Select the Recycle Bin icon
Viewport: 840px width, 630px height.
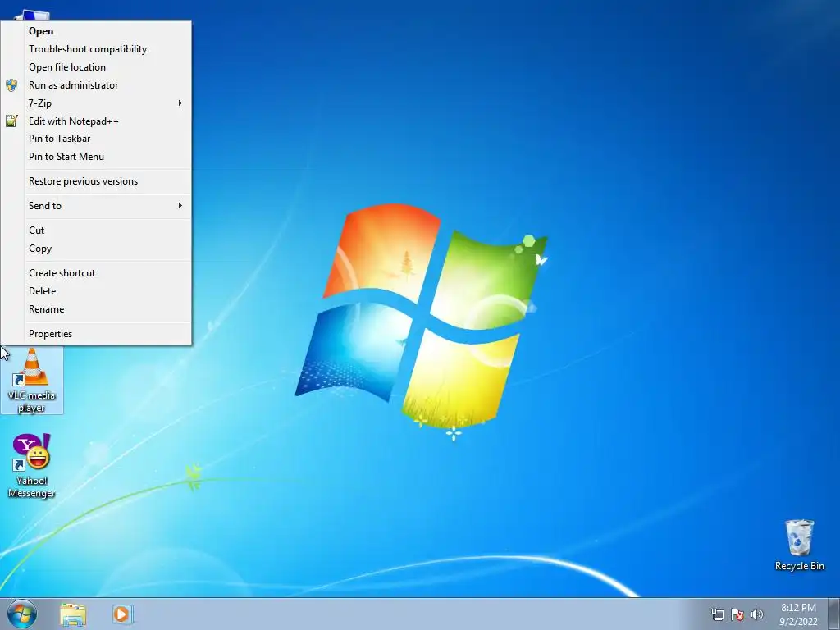[799, 545]
